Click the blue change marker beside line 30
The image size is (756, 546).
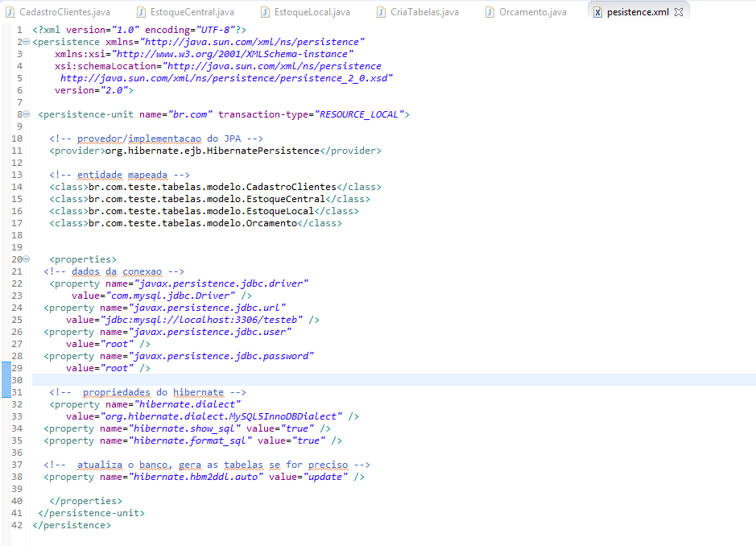point(6,380)
